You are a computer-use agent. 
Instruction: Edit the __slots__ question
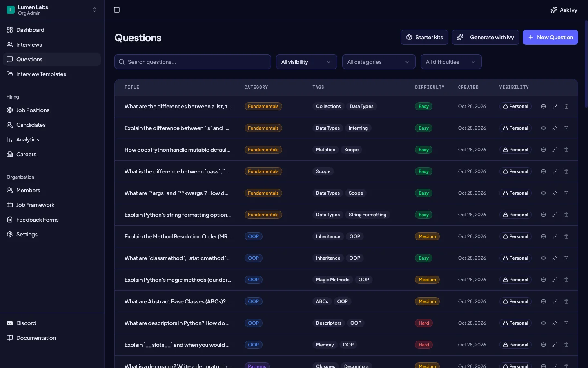coord(555,345)
